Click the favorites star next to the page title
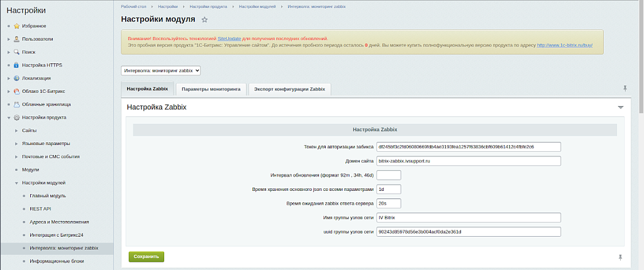Image resolution: width=644 pixels, height=270 pixels. tap(204, 20)
